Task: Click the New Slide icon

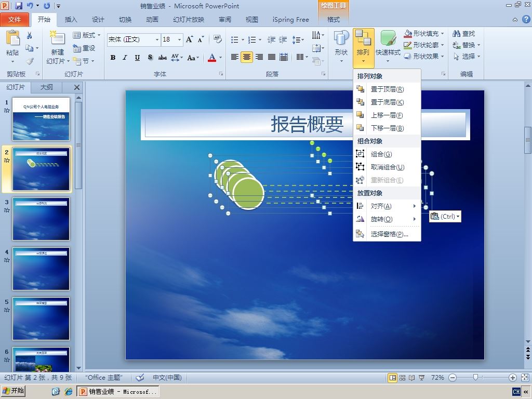Action: [57, 38]
